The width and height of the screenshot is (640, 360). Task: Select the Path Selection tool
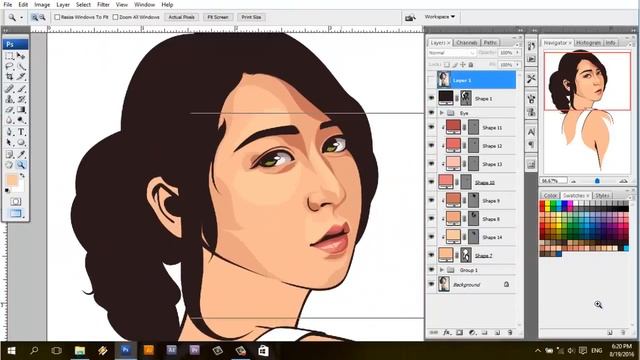[x=9, y=142]
